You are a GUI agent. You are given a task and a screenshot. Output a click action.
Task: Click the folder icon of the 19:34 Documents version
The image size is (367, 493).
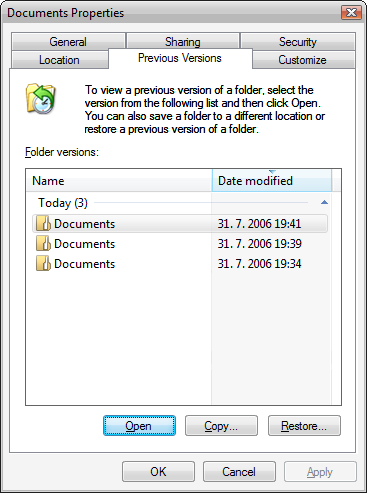(x=43, y=264)
